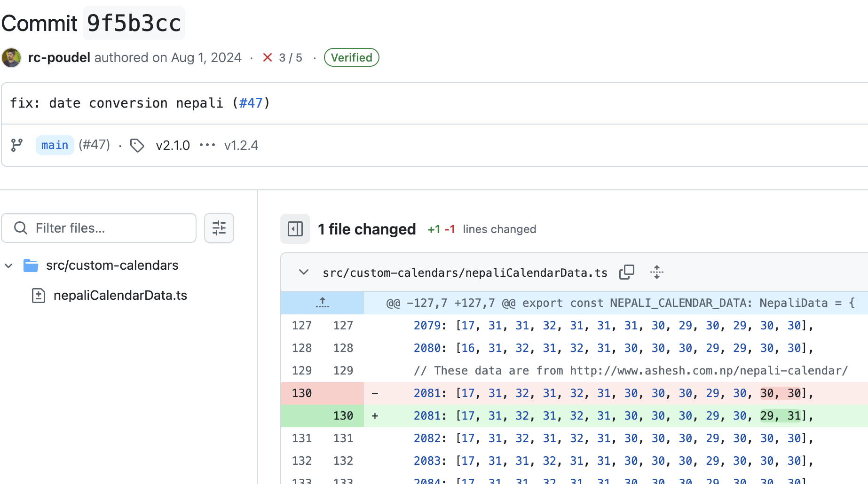Select src/custom-calendars folder in tree
Viewport: 868px width, 484px height.
click(x=112, y=265)
